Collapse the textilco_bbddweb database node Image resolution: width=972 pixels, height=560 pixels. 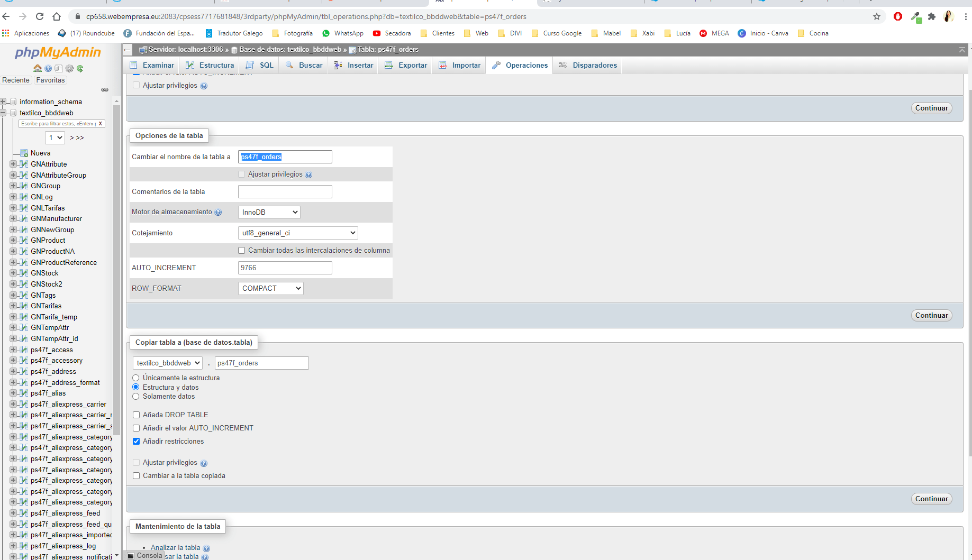(3, 113)
